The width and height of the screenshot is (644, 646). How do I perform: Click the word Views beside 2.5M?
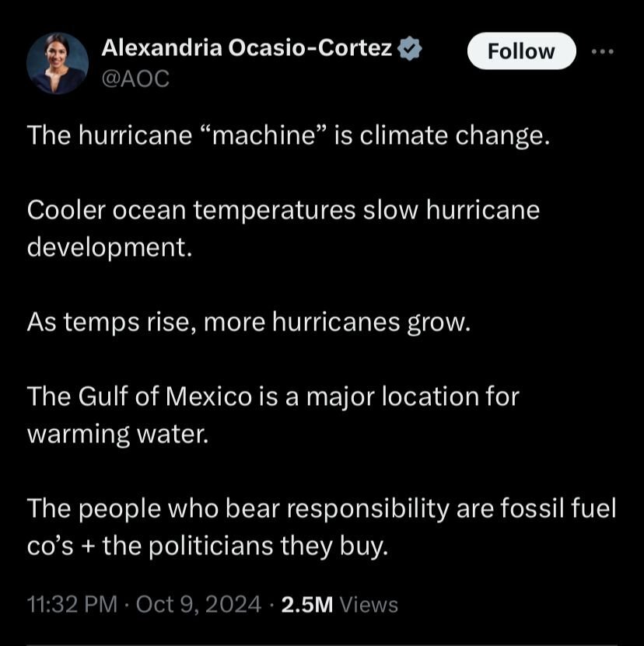pos(369,605)
